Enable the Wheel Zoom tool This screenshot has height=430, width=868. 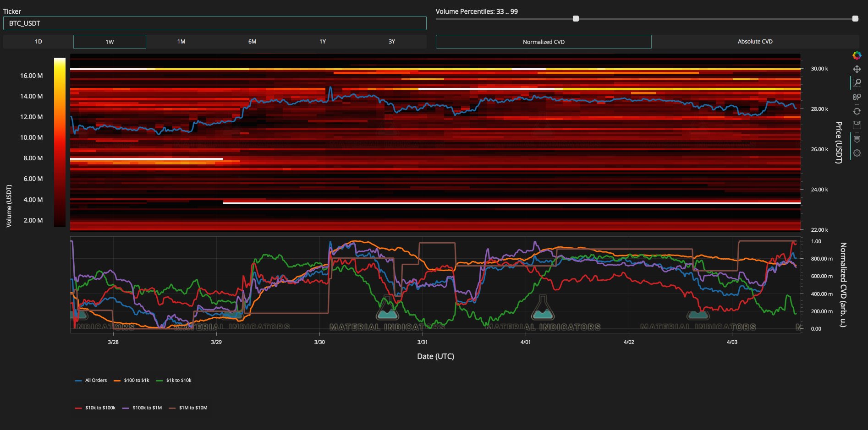857,97
